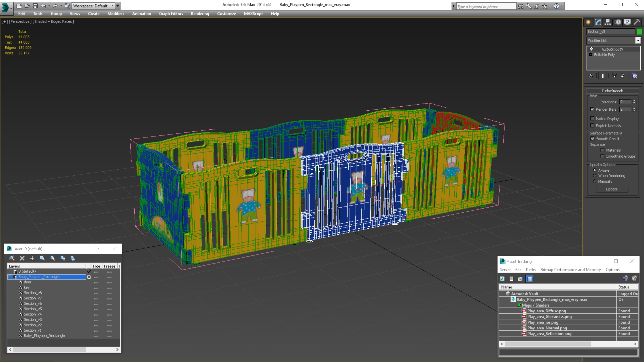The image size is (644, 362).
Task: Select the Editable Poly stack entry
Action: 604,55
